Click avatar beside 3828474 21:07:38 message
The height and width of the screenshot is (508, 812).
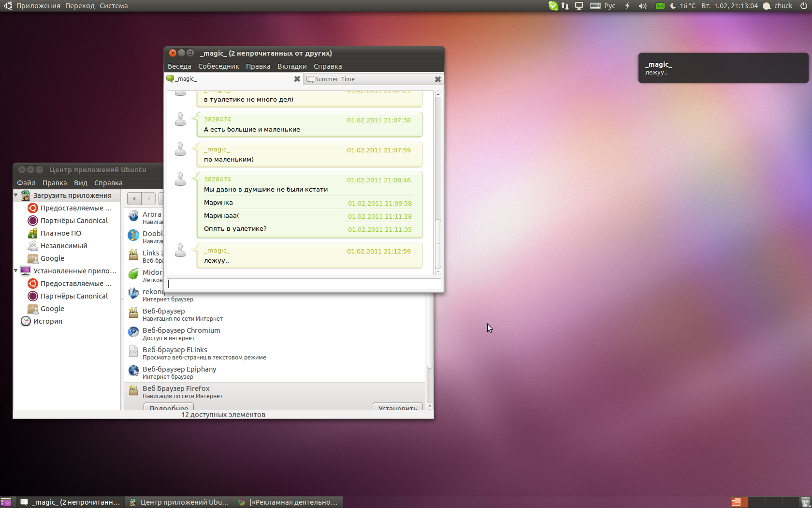[180, 120]
